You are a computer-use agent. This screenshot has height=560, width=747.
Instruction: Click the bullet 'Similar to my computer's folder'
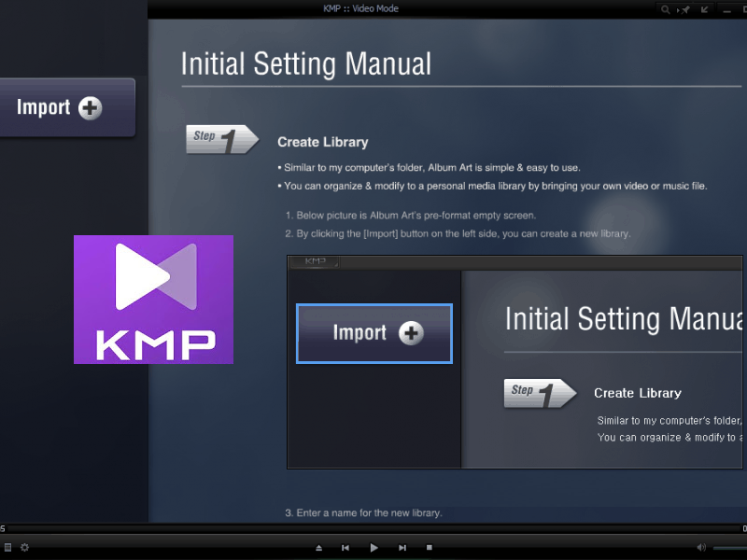pyautogui.click(x=429, y=168)
